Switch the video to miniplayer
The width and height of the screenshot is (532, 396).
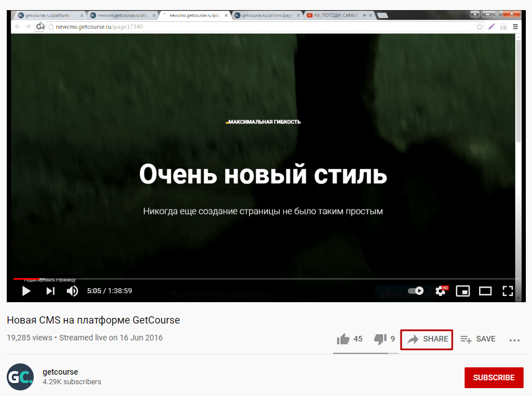pos(463,291)
